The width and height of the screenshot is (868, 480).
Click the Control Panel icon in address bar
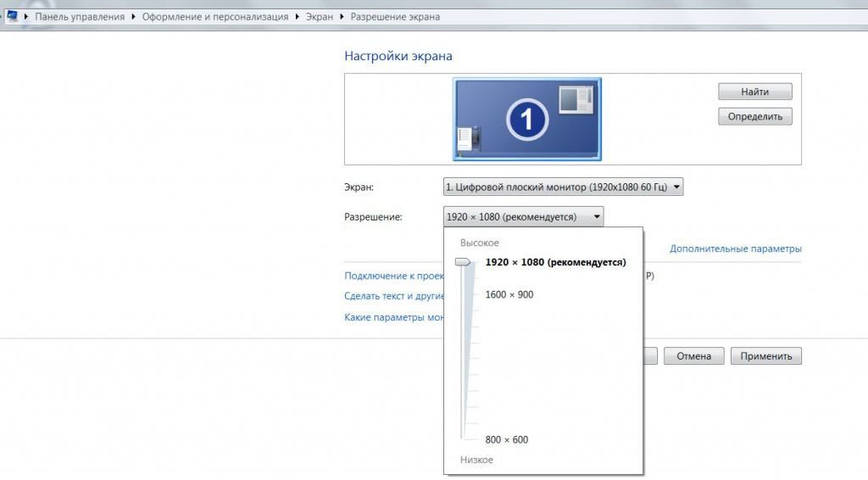point(12,16)
